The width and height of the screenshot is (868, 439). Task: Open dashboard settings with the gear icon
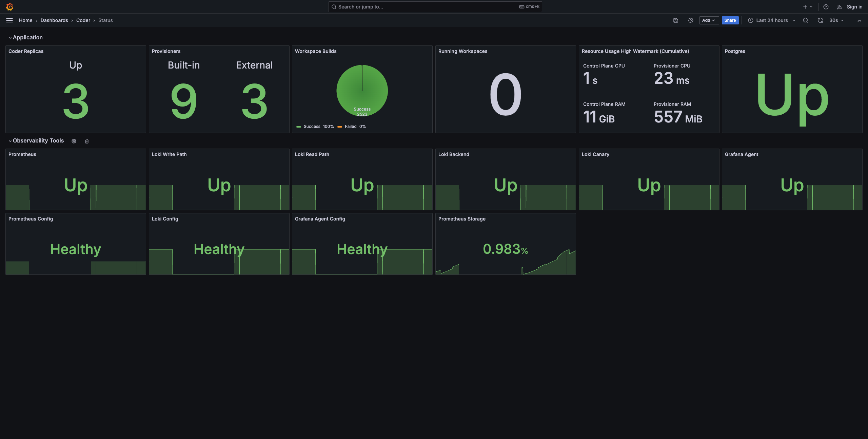tap(691, 20)
